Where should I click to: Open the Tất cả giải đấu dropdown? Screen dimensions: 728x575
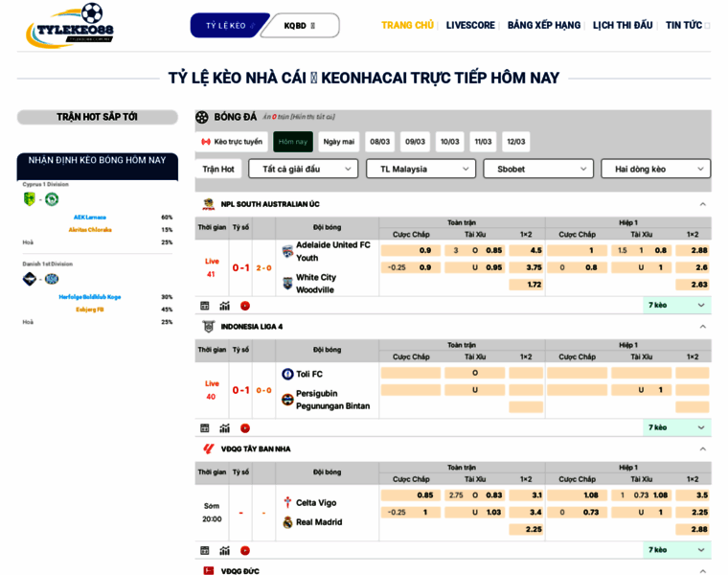(x=304, y=169)
